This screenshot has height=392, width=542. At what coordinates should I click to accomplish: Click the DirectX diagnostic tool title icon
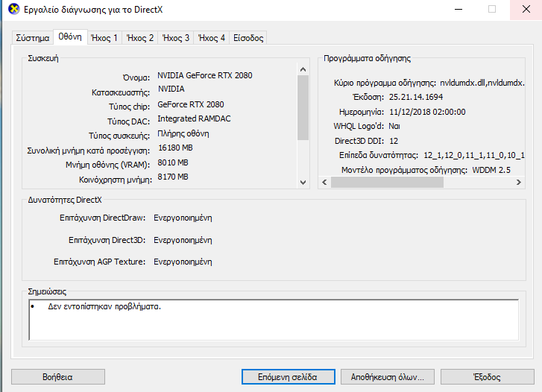pyautogui.click(x=14, y=10)
